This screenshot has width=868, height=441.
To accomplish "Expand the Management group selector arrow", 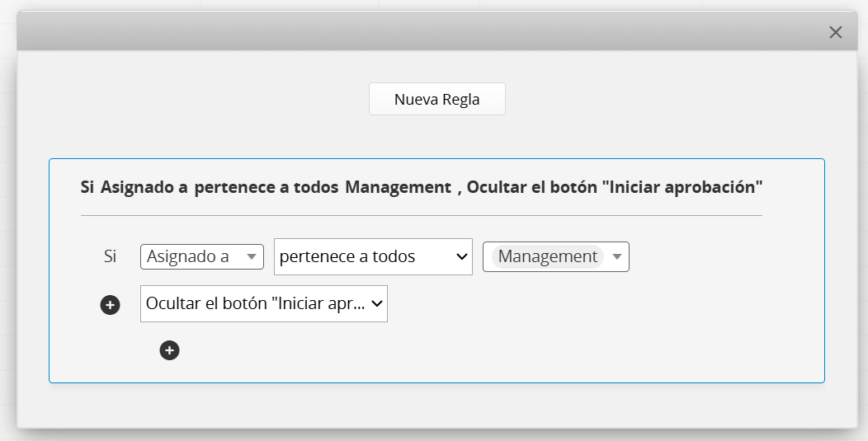I will coord(617,257).
